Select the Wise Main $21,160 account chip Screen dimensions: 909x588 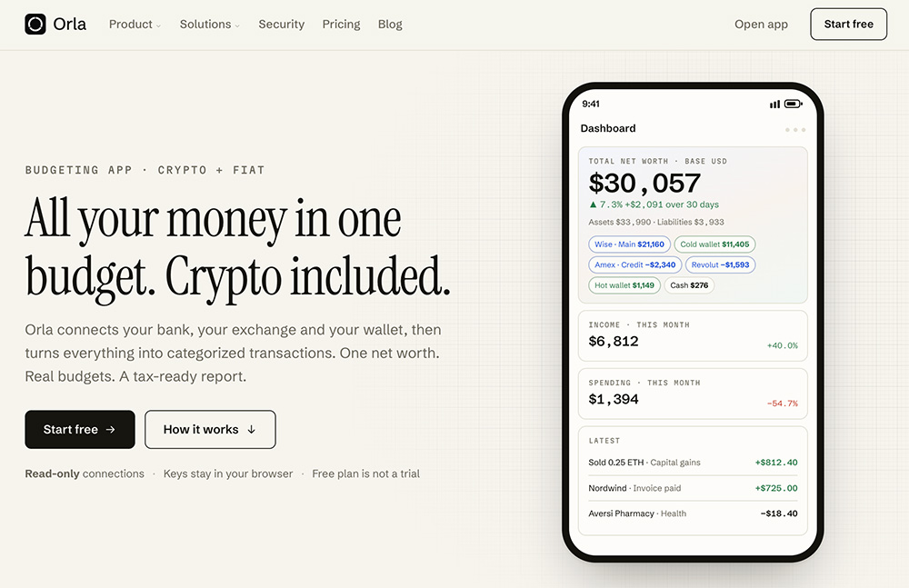tap(629, 244)
